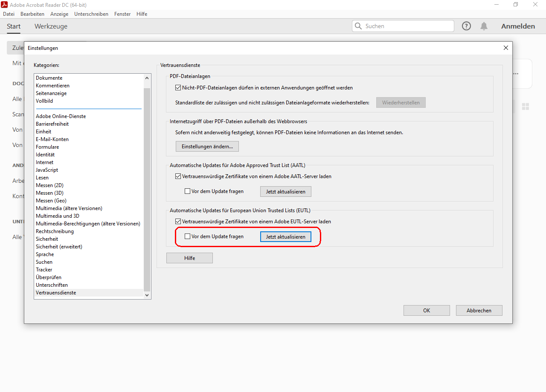Select JavaScript in the categories list
This screenshot has width=546, height=392.
(47, 170)
